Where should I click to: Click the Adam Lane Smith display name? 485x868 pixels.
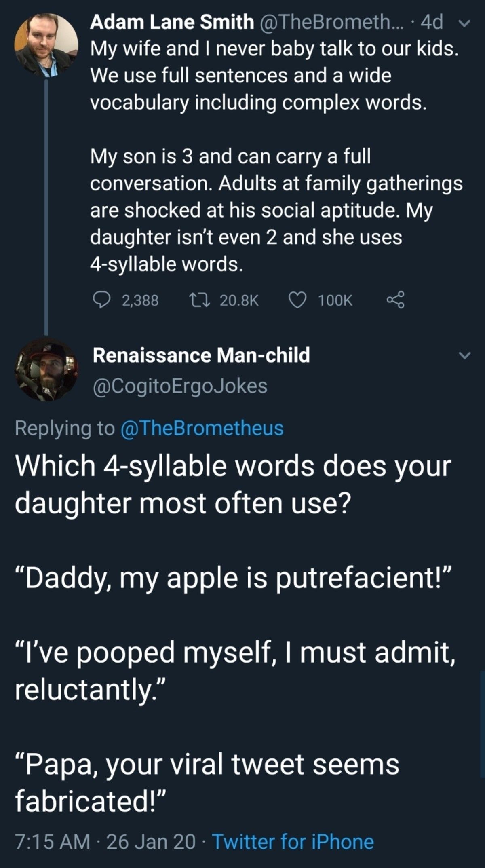point(172,22)
